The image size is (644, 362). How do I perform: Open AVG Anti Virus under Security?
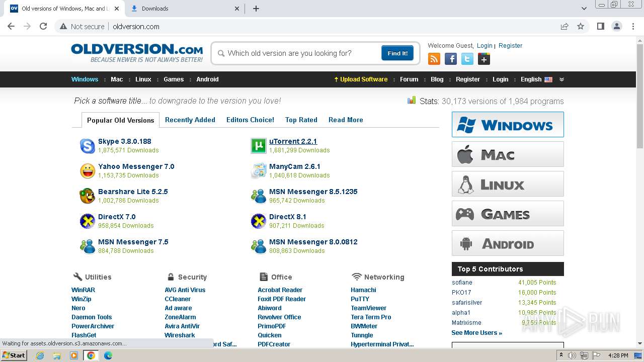(x=185, y=290)
